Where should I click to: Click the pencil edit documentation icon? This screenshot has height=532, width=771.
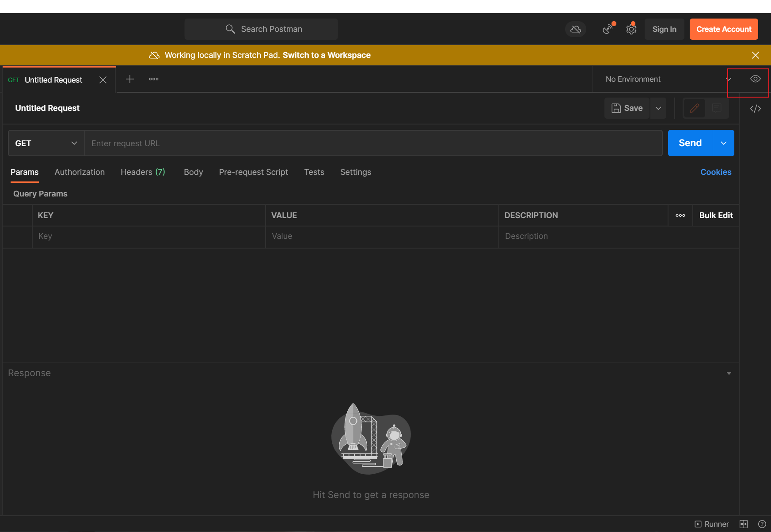[694, 108]
